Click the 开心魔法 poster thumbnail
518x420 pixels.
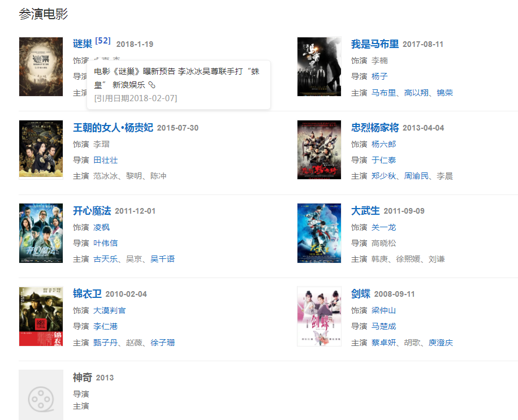tap(41, 233)
